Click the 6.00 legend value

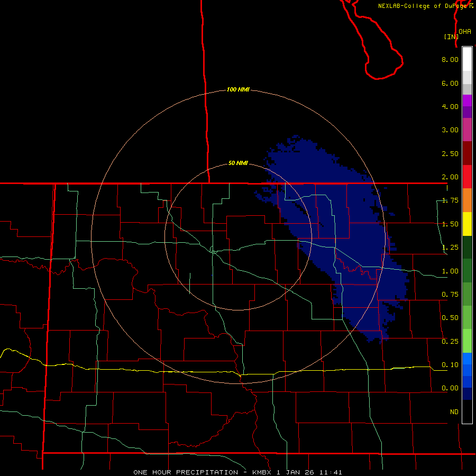coord(450,83)
